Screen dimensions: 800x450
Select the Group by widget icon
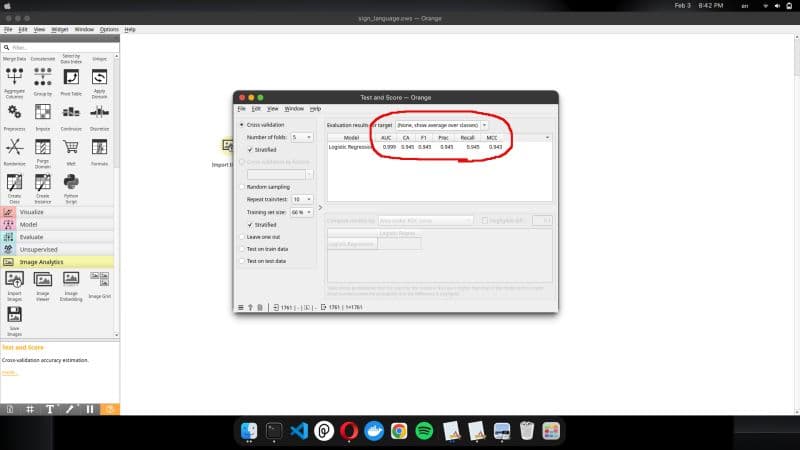pyautogui.click(x=43, y=77)
